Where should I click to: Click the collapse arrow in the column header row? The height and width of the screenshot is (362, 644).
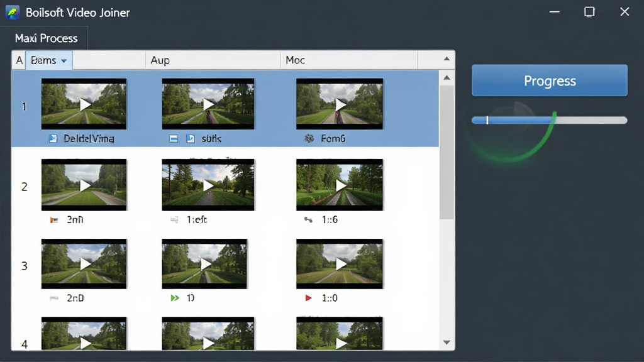(447, 59)
